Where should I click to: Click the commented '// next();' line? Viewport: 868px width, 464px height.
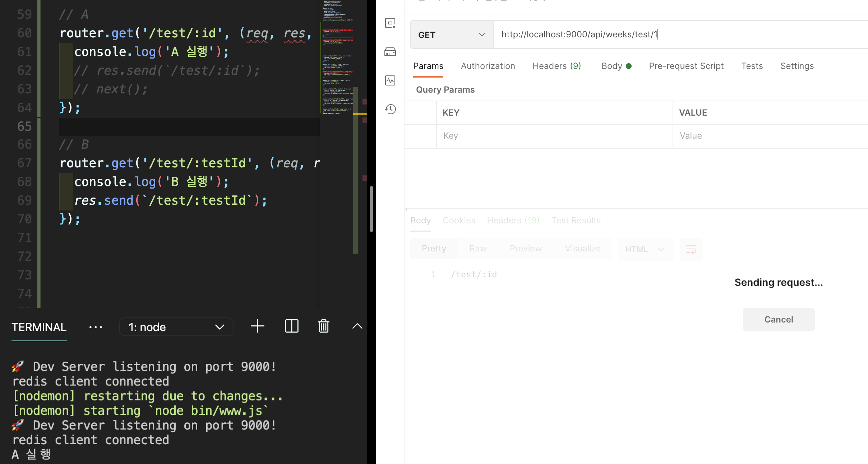pos(111,89)
